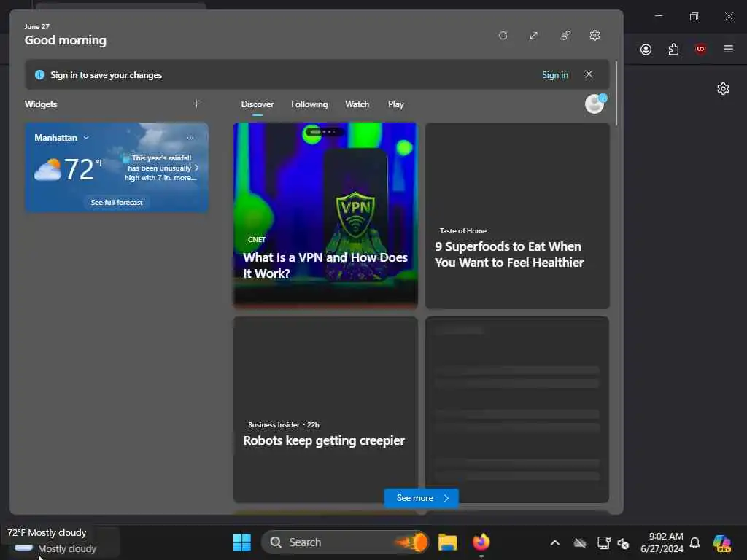Open the Play tab

click(395, 104)
